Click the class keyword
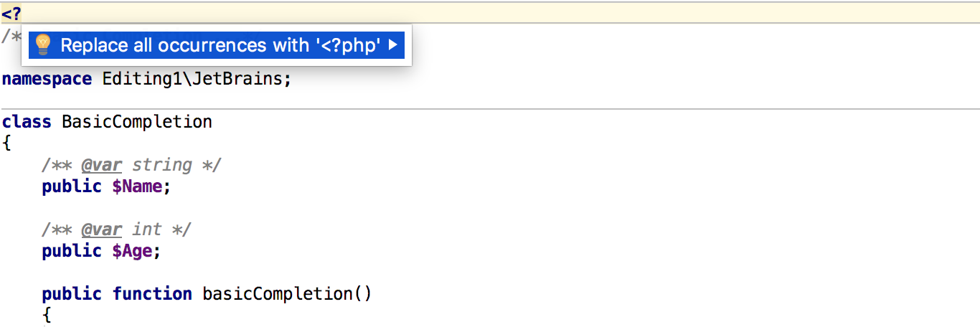 [27, 122]
